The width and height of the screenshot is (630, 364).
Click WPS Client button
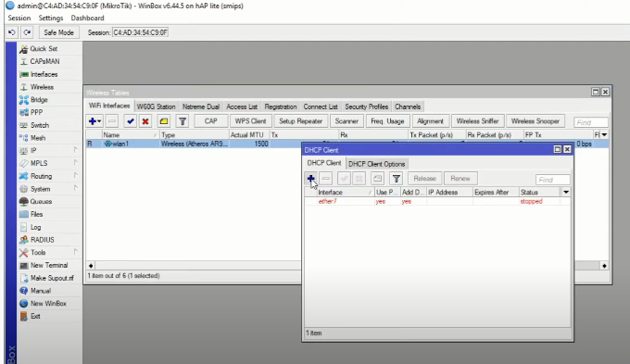pos(250,121)
